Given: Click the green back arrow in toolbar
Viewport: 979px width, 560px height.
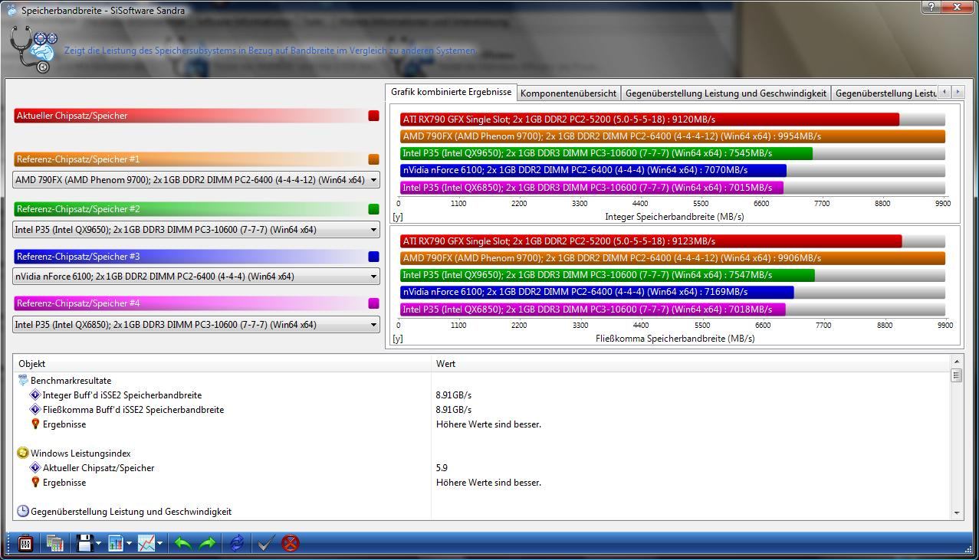Looking at the screenshot, I should (182, 543).
